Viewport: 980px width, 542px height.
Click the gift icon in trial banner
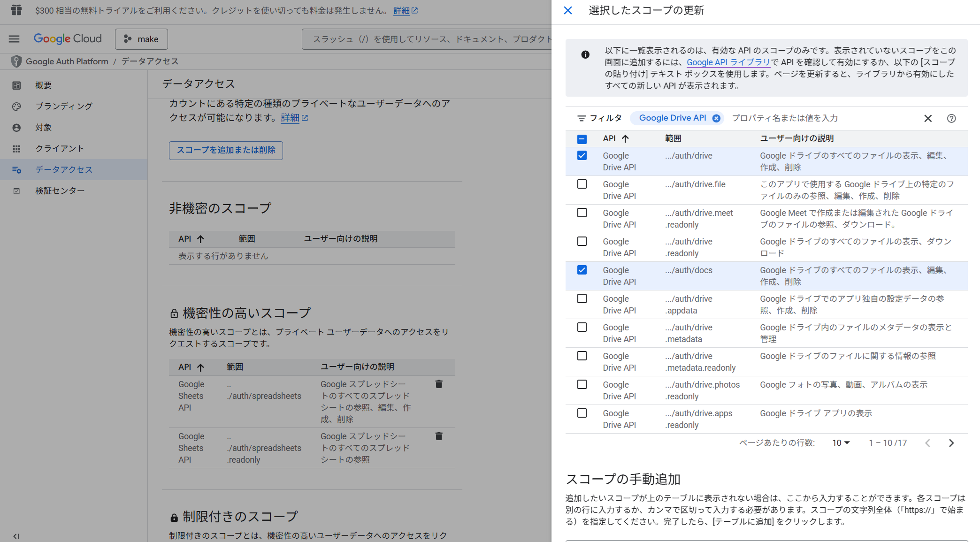(x=16, y=10)
